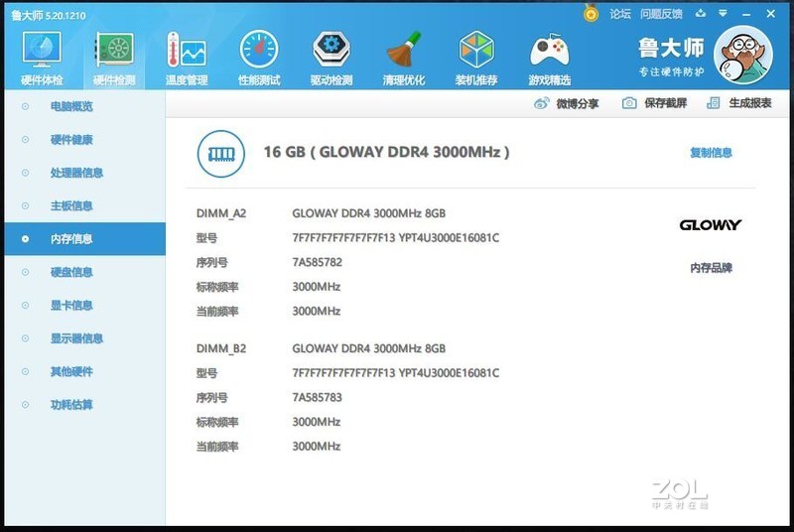The image size is (794, 532).
Task: Open 温度管理 temperature management icon
Action: (x=187, y=51)
